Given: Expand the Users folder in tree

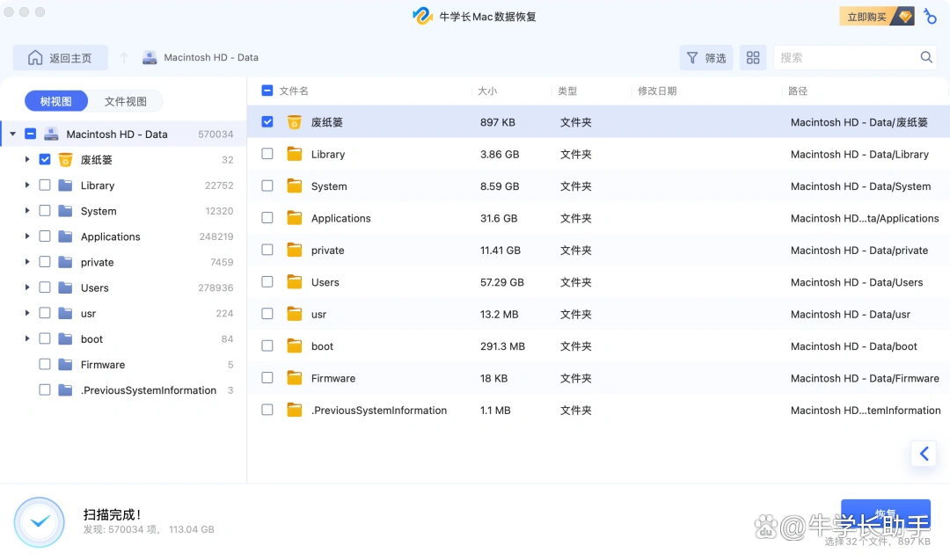Looking at the screenshot, I should tap(27, 287).
